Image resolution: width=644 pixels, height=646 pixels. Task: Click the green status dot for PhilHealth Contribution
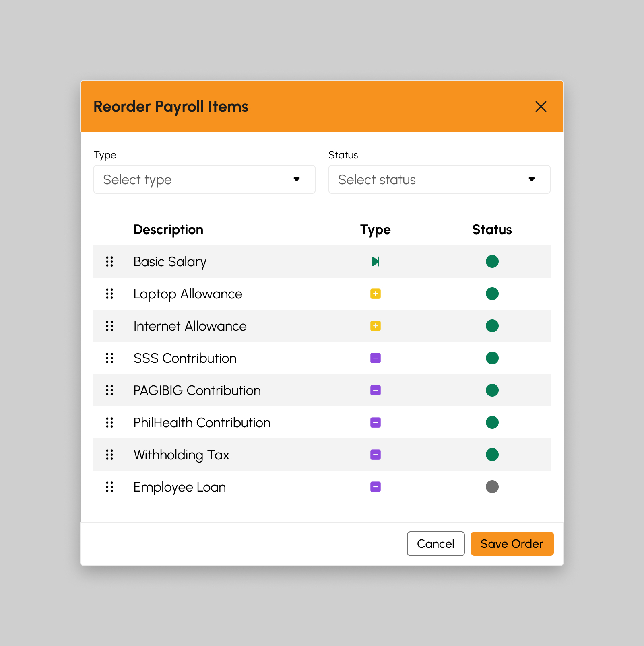(x=492, y=422)
